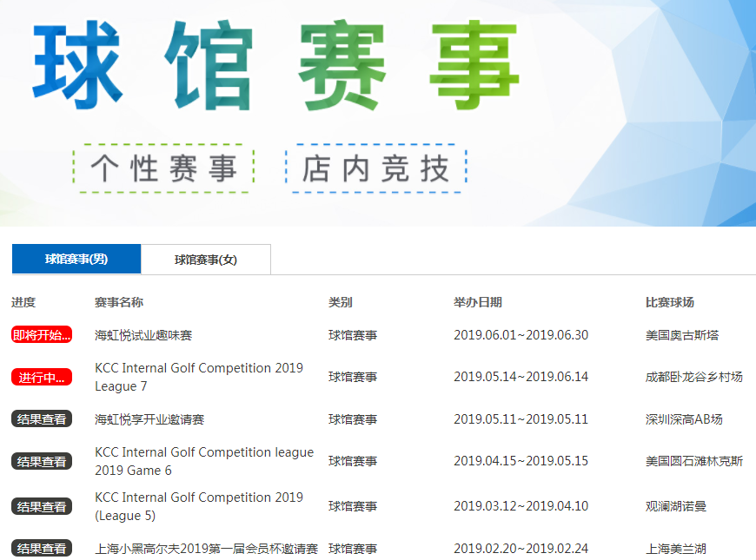Open KCC Internal Golf Competition 2019 (League 5)
The height and width of the screenshot is (560, 756).
[198, 506]
